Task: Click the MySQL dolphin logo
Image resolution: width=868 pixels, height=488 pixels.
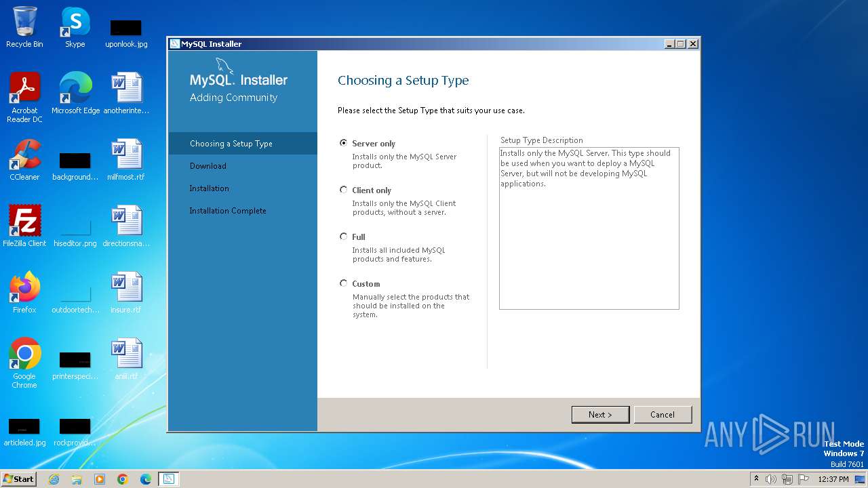Action: tap(225, 66)
